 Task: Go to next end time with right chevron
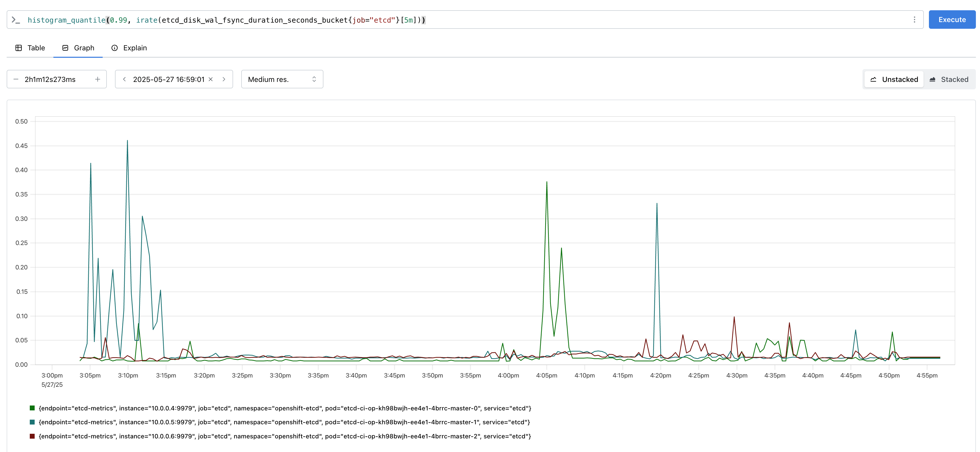224,79
